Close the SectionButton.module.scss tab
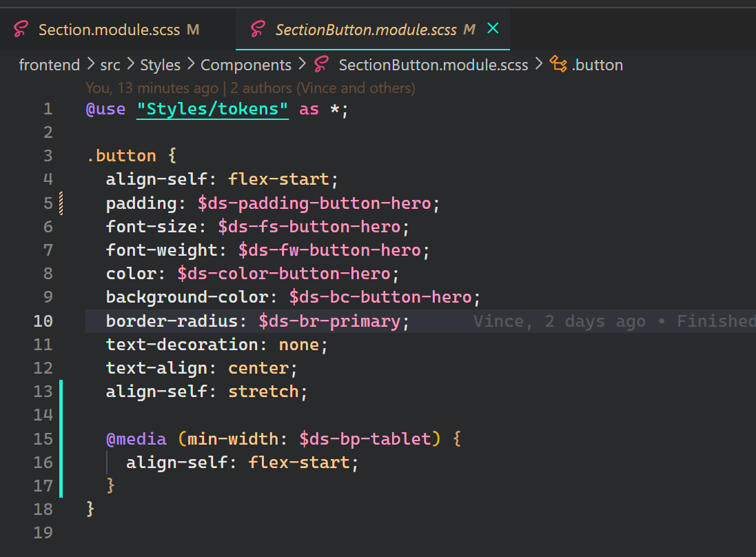Screen dimensions: 756x557 pyautogui.click(x=493, y=28)
